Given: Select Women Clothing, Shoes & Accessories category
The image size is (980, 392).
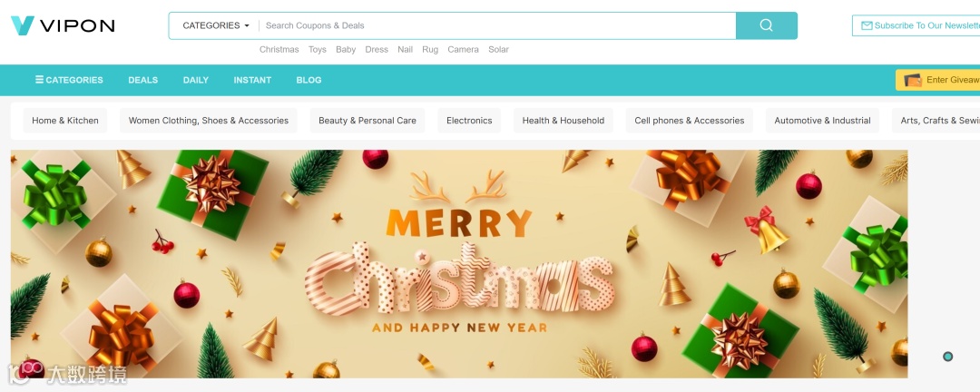Looking at the screenshot, I should tap(209, 121).
